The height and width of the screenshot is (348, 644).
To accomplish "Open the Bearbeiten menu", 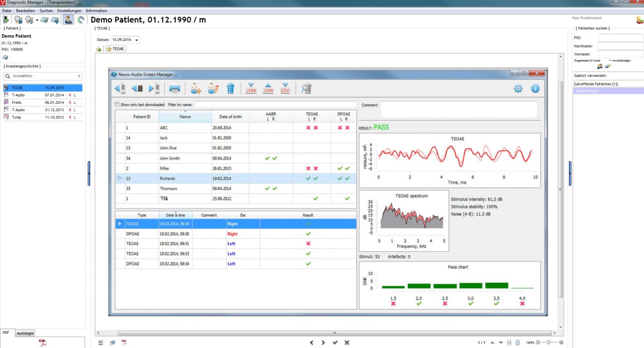I will click(x=25, y=11).
